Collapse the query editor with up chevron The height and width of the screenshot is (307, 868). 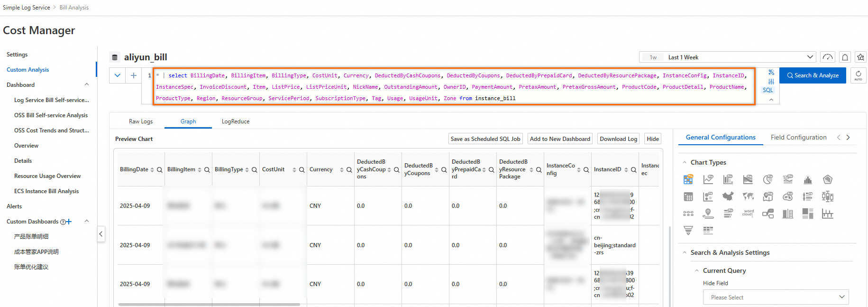(771, 100)
